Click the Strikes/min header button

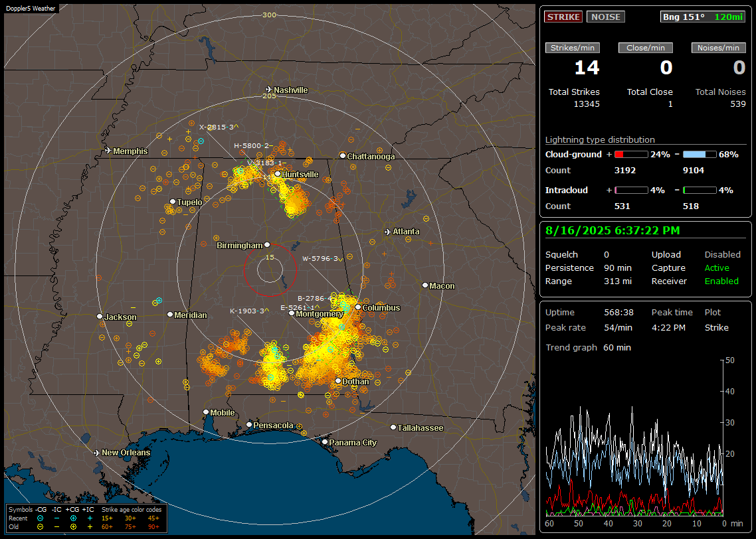tap(572, 48)
